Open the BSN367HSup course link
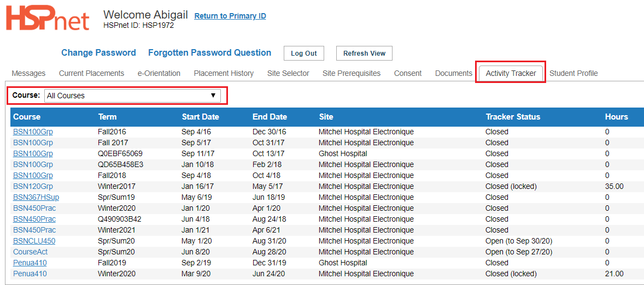The width and height of the screenshot is (644, 285). click(36, 197)
